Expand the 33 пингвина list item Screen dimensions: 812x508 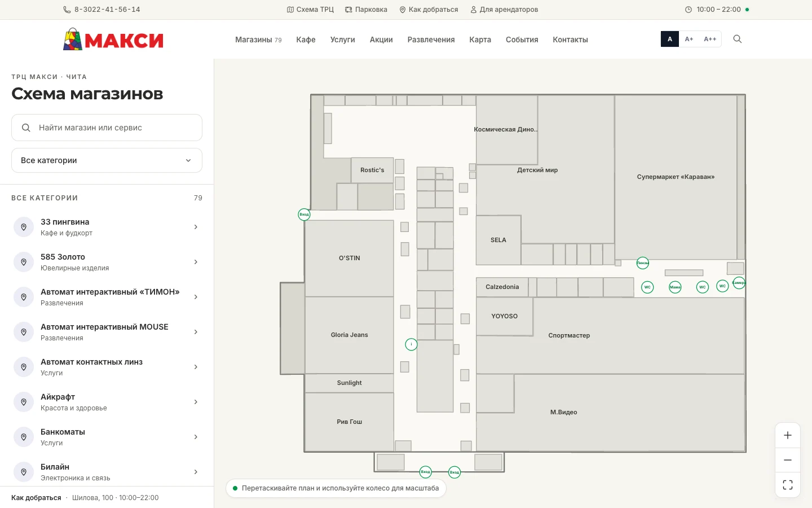point(107,227)
